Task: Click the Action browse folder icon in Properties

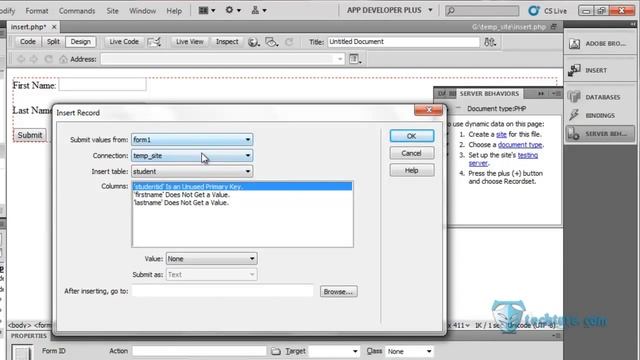Action: pos(276,351)
